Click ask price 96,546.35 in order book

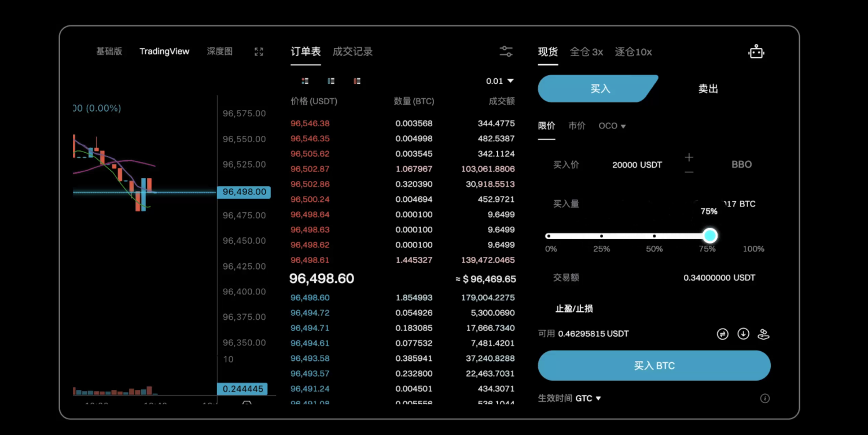310,139
